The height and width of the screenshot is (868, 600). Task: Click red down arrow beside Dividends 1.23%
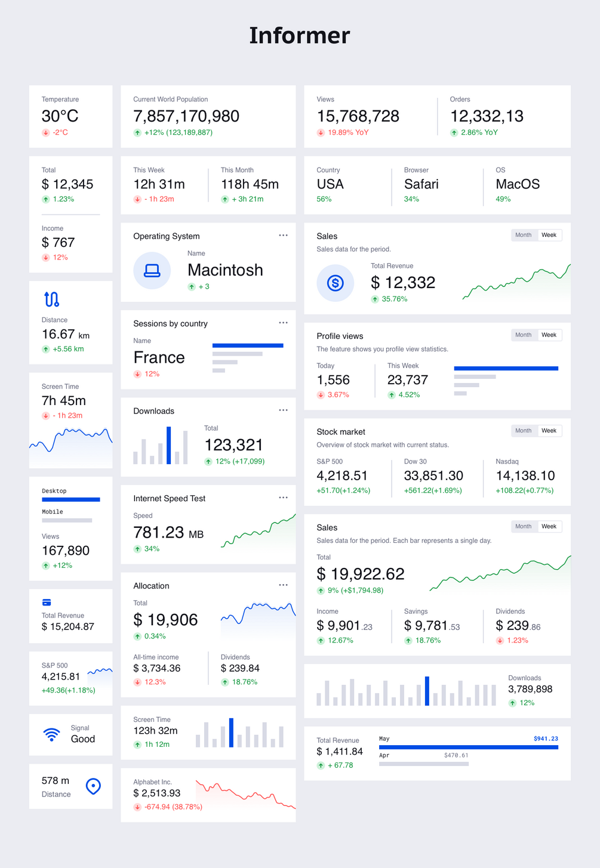point(500,641)
